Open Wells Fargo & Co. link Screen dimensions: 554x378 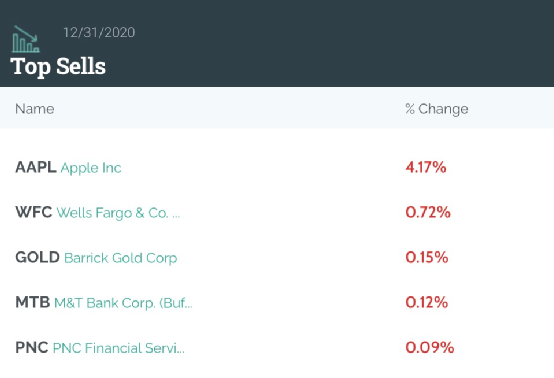118,213
